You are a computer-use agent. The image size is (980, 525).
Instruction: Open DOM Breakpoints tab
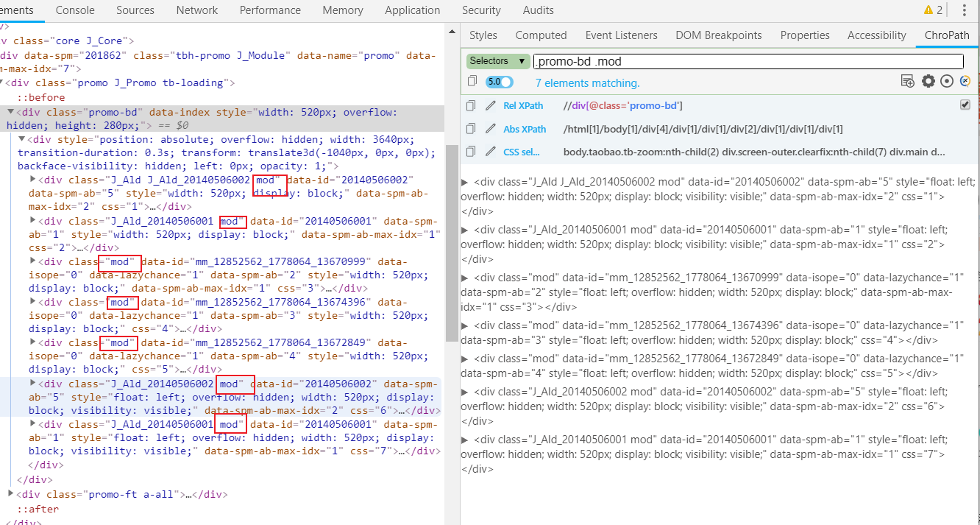tap(719, 35)
